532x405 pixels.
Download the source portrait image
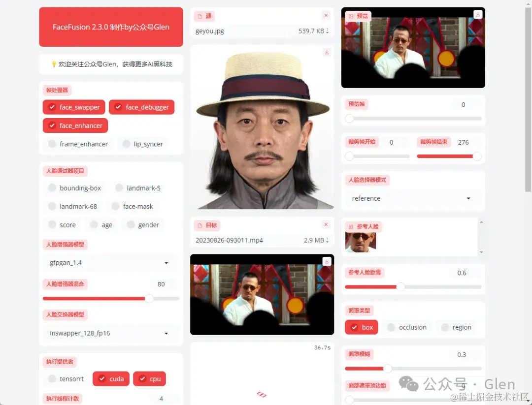(x=327, y=52)
